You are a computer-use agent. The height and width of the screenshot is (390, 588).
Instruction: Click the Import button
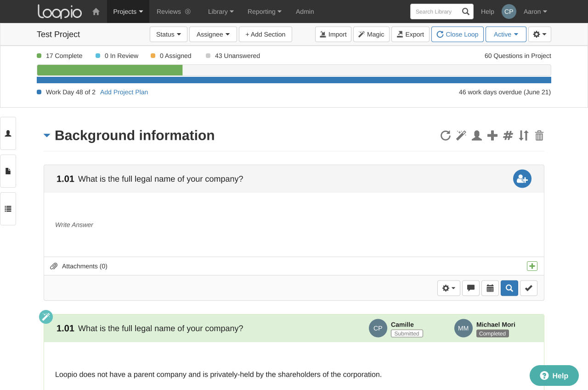(x=334, y=34)
